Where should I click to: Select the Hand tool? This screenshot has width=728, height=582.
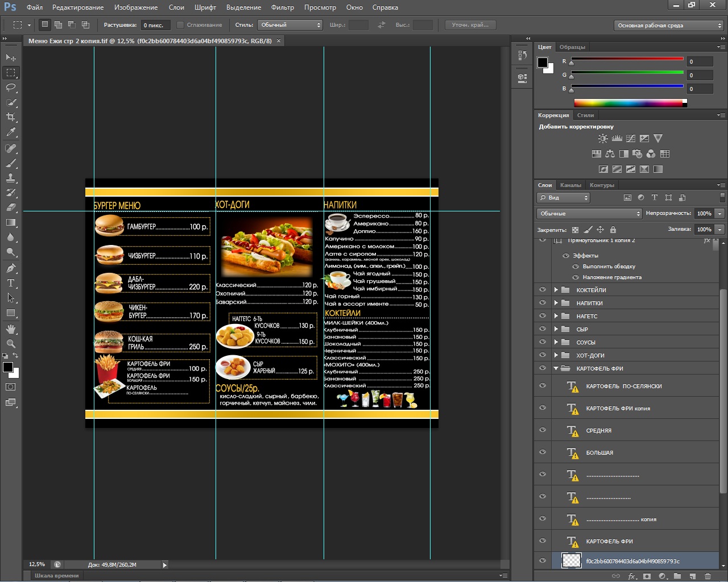pos(11,329)
